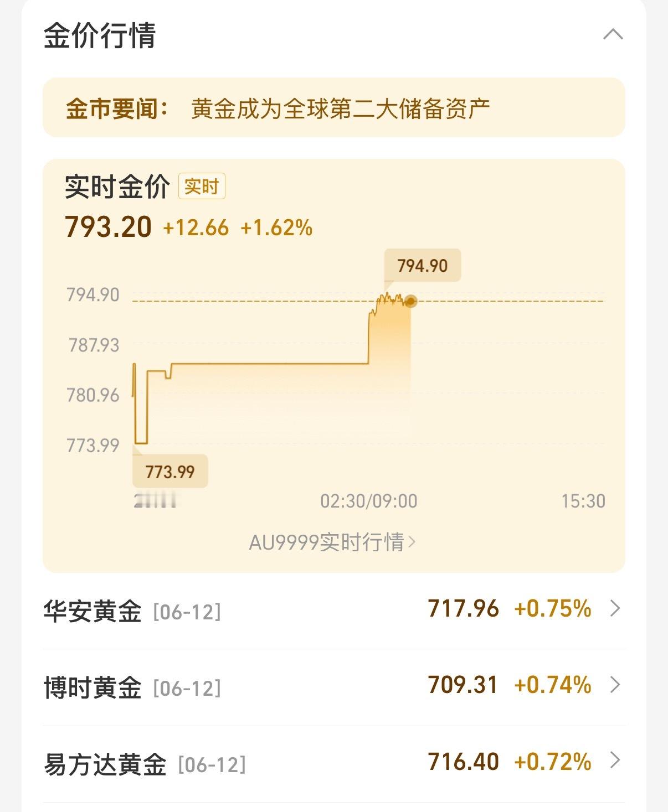Click the 实时金价 title heading
The height and width of the screenshot is (812, 668).
coord(117,187)
